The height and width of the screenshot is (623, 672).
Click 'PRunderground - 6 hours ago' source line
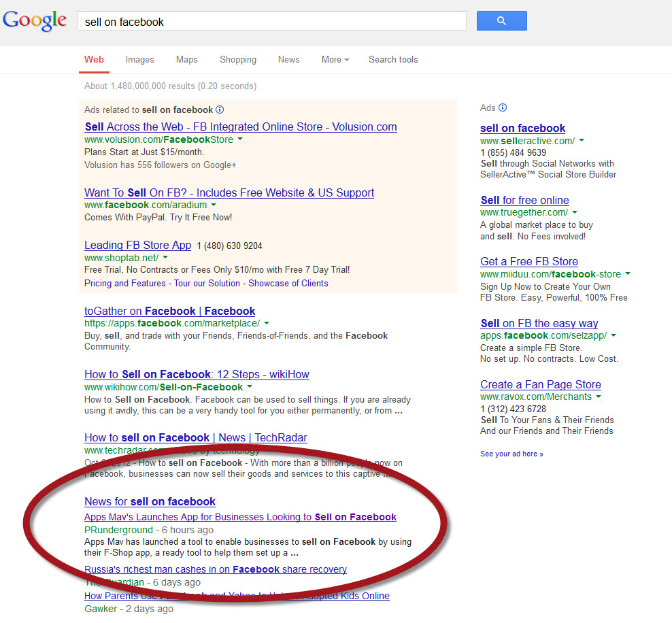point(149,530)
